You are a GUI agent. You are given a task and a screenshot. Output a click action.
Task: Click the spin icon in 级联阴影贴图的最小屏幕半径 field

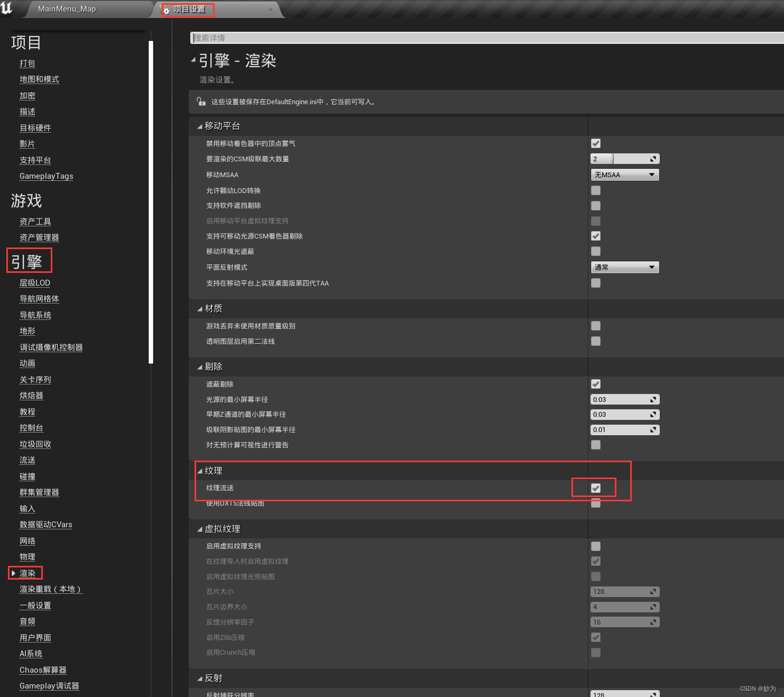(653, 430)
